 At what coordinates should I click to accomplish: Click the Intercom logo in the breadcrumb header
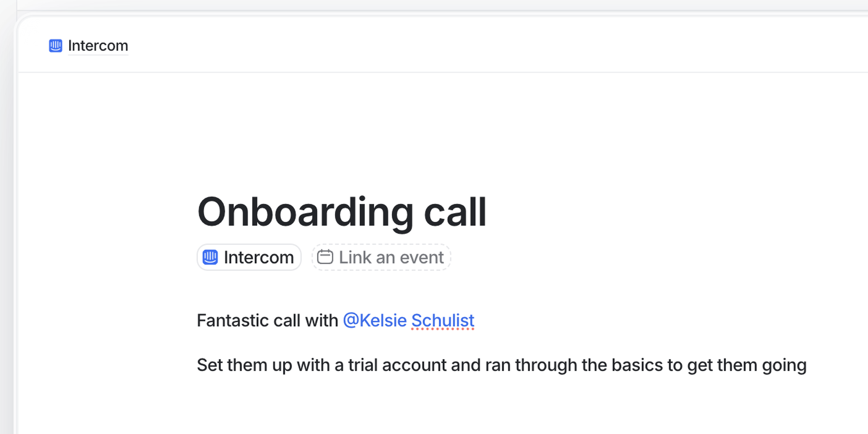(56, 45)
